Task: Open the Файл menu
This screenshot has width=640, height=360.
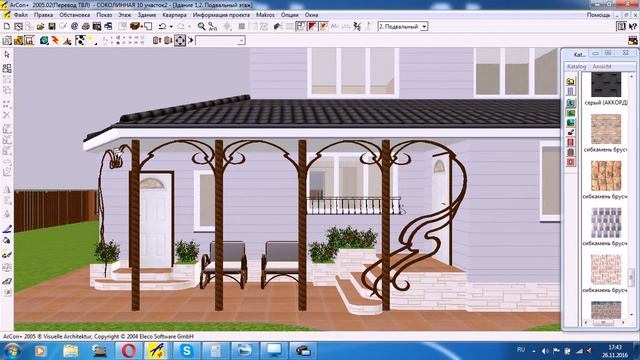Action: [x=21, y=15]
